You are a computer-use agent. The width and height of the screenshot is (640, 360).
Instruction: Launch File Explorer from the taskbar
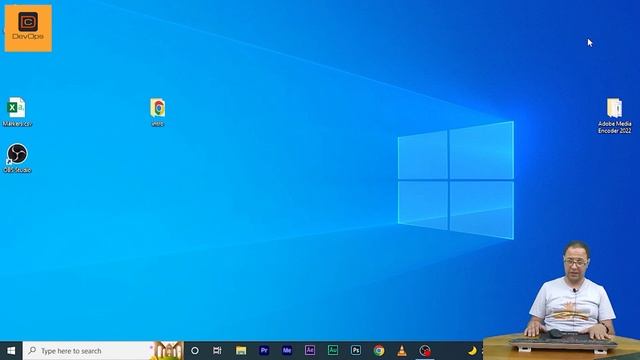241,351
